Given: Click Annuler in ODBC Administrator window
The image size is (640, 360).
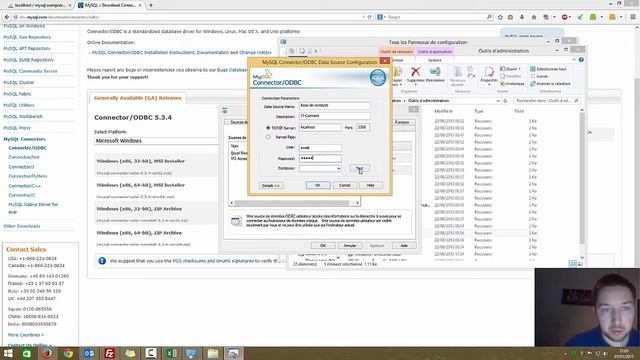Looking at the screenshot, I should pos(350,246).
